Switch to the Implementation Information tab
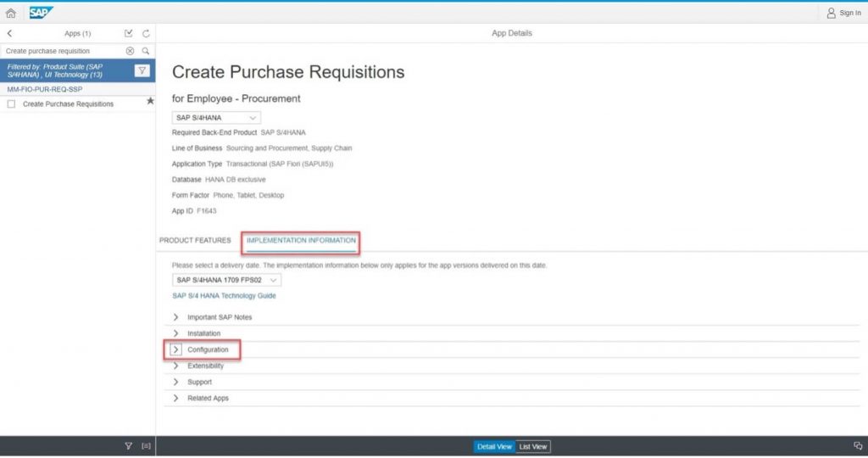The image size is (868, 458). tap(301, 240)
